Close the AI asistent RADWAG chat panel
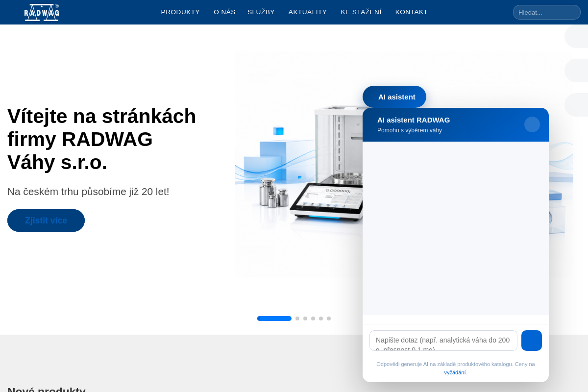Viewport: 588px width, 392px height. click(532, 124)
